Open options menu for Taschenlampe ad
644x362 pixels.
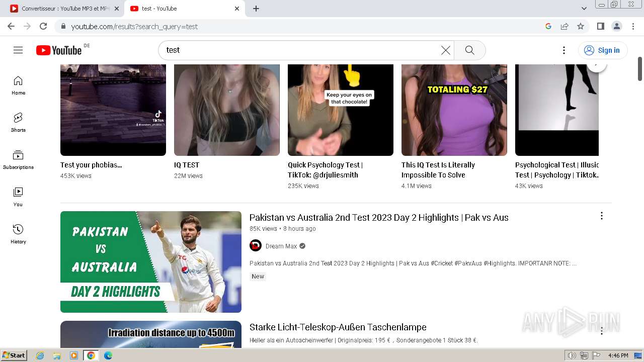point(601,331)
